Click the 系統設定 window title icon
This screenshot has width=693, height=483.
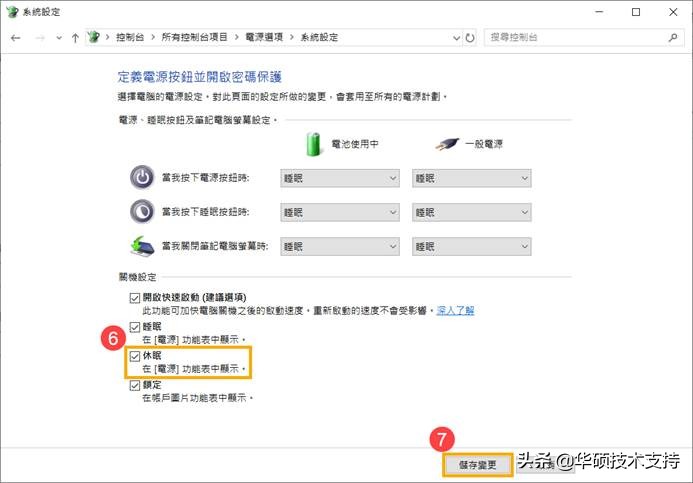click(x=12, y=11)
